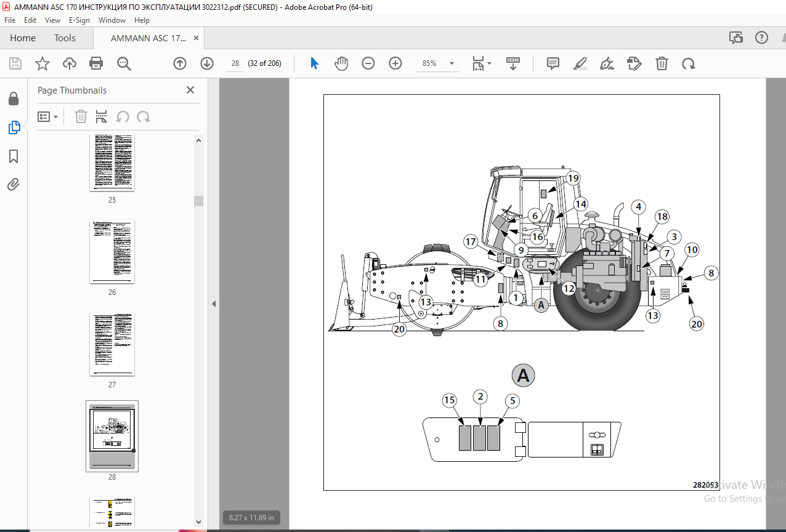Click the page number field showing 28
The image size is (786, 532).
click(235, 63)
